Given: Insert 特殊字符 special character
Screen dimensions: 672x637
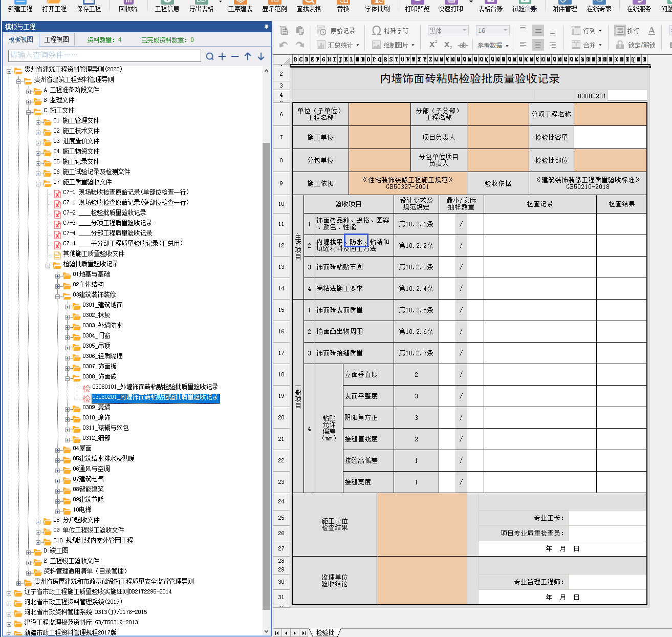Looking at the screenshot, I should (x=390, y=31).
